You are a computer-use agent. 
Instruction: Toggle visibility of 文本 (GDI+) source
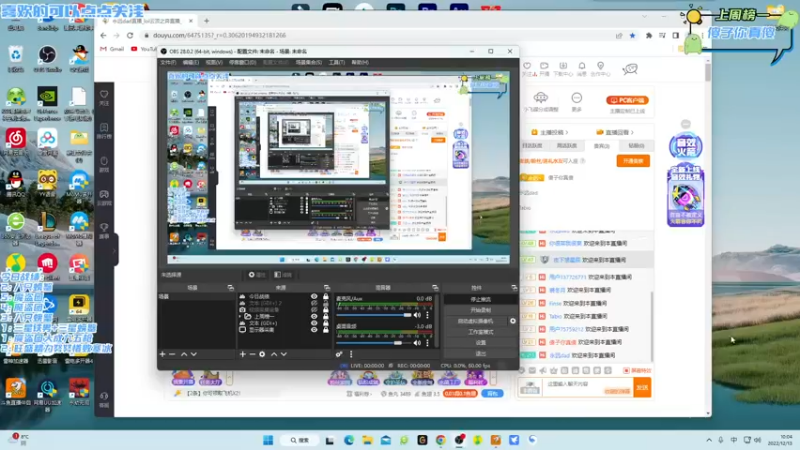click(314, 323)
